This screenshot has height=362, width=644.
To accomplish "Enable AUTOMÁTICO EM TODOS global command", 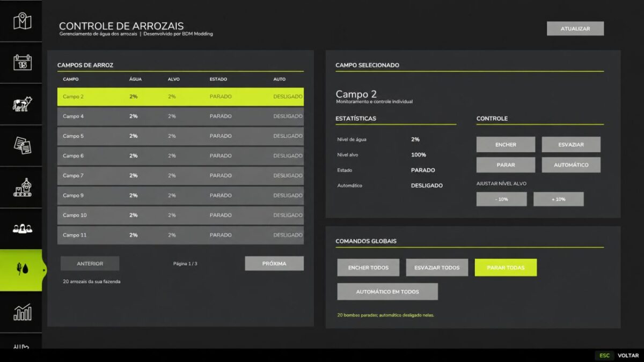I will [x=387, y=292].
